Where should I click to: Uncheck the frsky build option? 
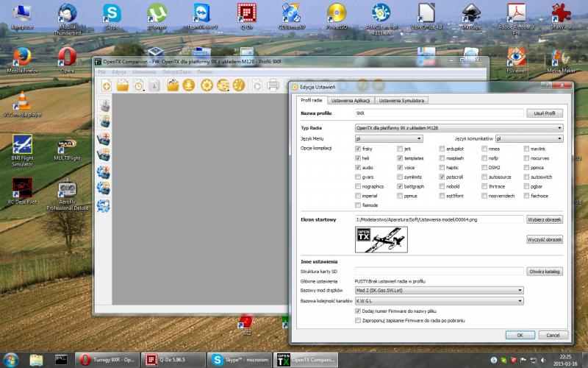[358, 149]
